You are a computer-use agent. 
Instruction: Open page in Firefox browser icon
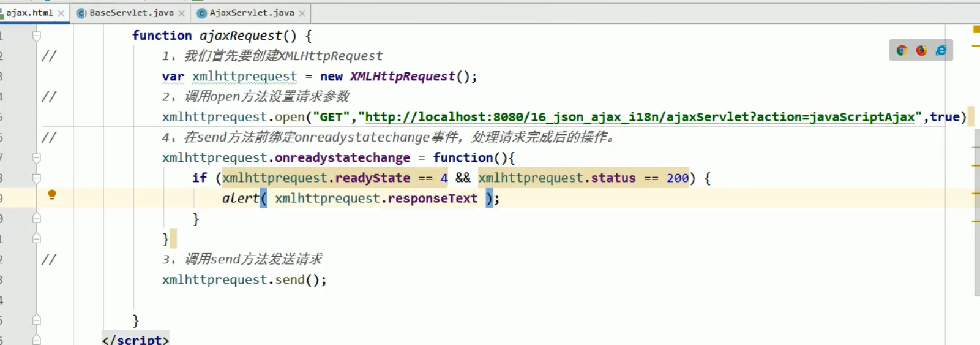(921, 50)
